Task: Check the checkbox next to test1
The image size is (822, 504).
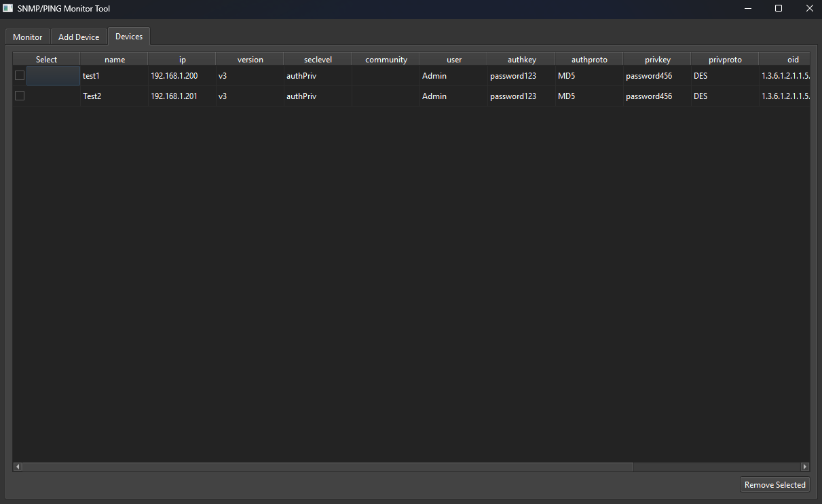Action: [x=20, y=75]
